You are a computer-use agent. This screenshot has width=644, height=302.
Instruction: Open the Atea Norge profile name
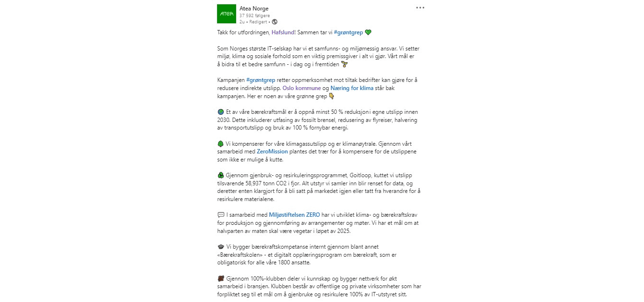(x=254, y=9)
